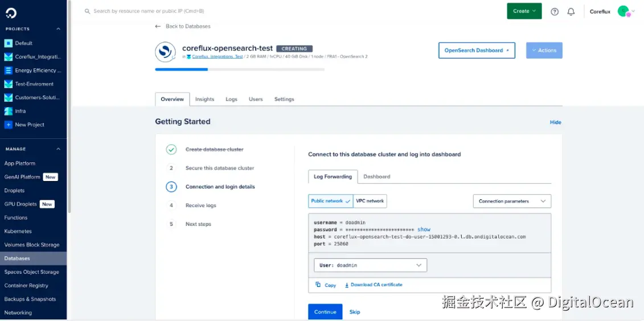
Task: Open the Settings tab
Action: point(284,100)
